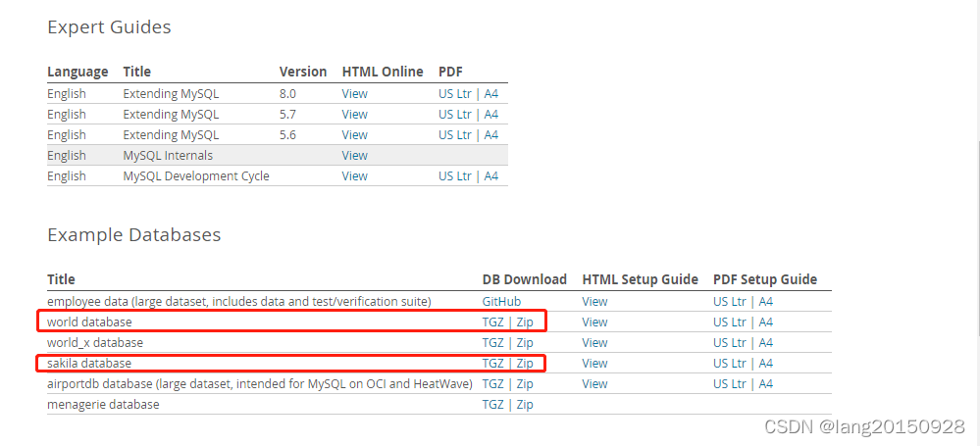The image size is (980, 446).
Task: Open HTML View for Extending MySQL 5.6
Action: [354, 135]
